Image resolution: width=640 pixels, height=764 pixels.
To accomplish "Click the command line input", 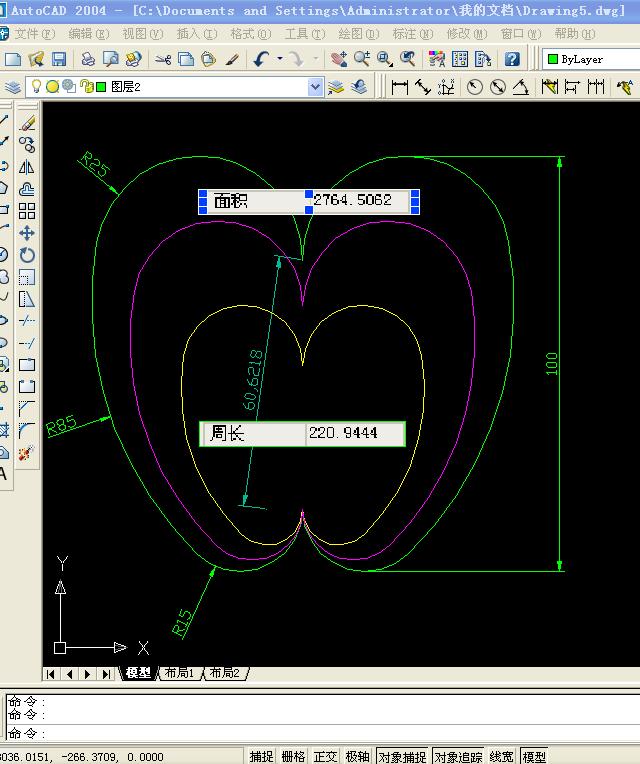I will click(x=321, y=733).
